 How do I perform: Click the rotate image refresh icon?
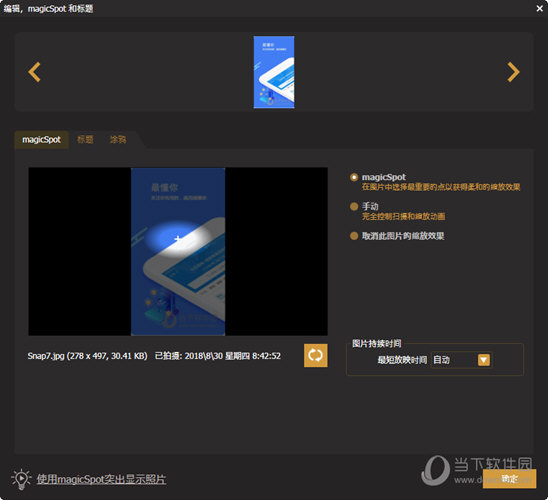coord(316,355)
